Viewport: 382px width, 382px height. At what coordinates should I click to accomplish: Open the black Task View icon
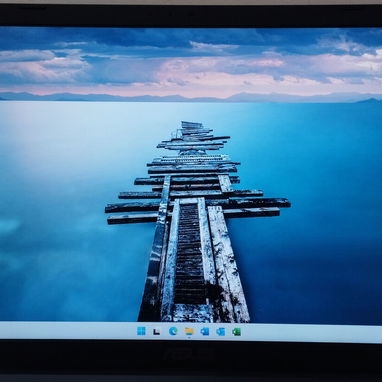pyautogui.click(x=157, y=331)
